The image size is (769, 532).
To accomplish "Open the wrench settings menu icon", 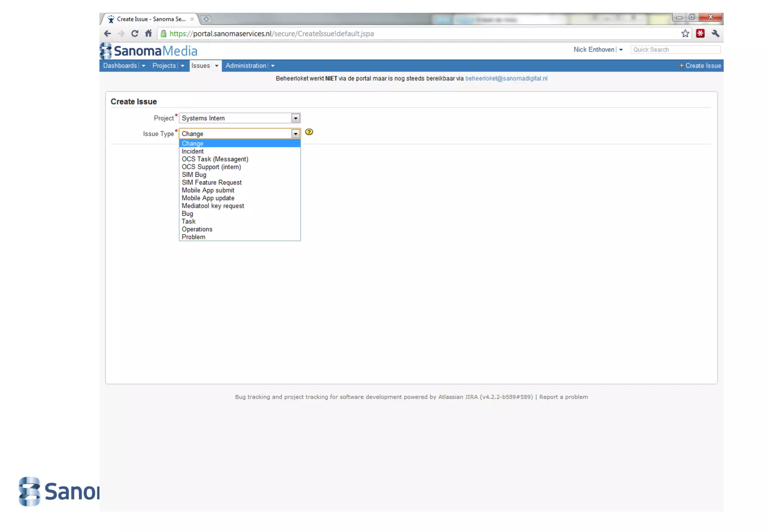I will (715, 34).
